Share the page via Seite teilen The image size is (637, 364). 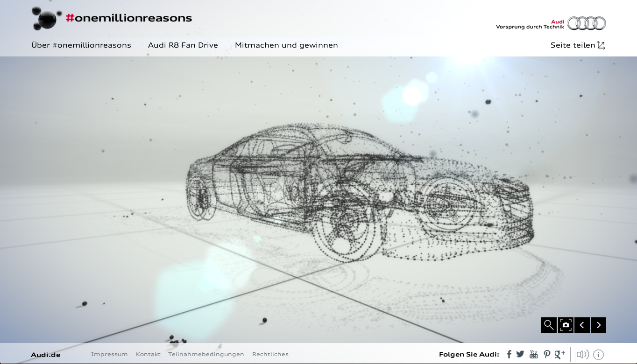(578, 45)
